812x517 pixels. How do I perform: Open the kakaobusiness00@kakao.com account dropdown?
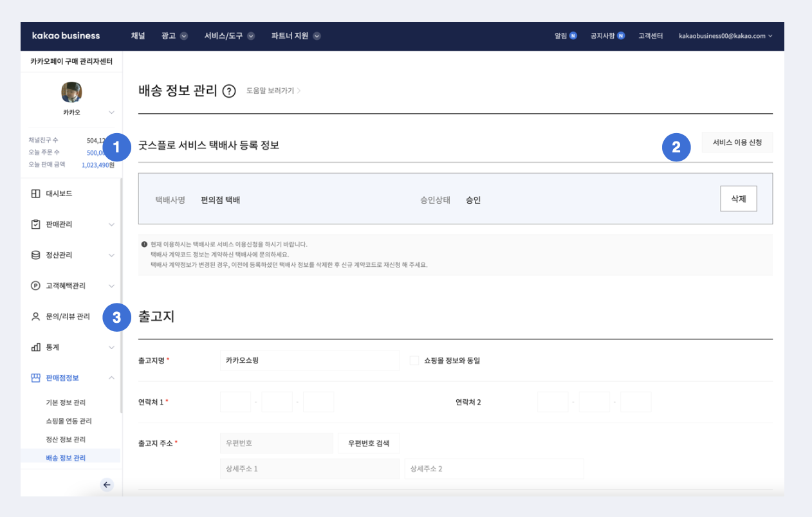pyautogui.click(x=726, y=36)
